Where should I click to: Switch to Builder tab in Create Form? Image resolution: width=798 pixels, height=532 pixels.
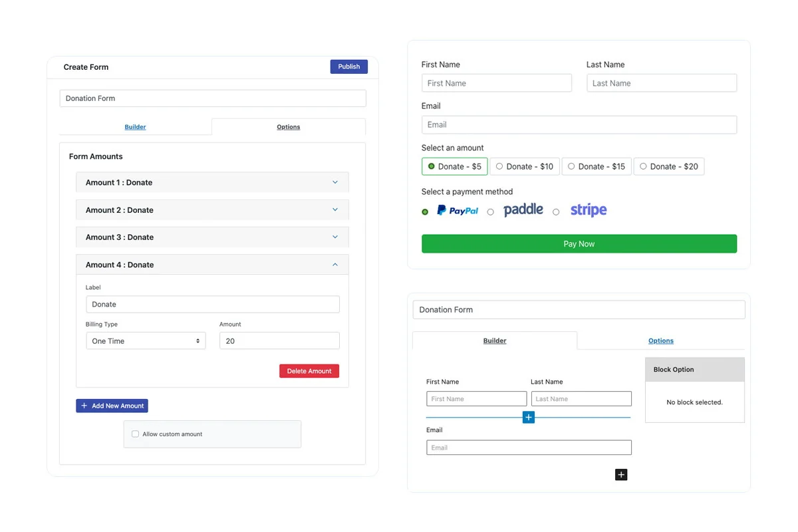pos(135,127)
